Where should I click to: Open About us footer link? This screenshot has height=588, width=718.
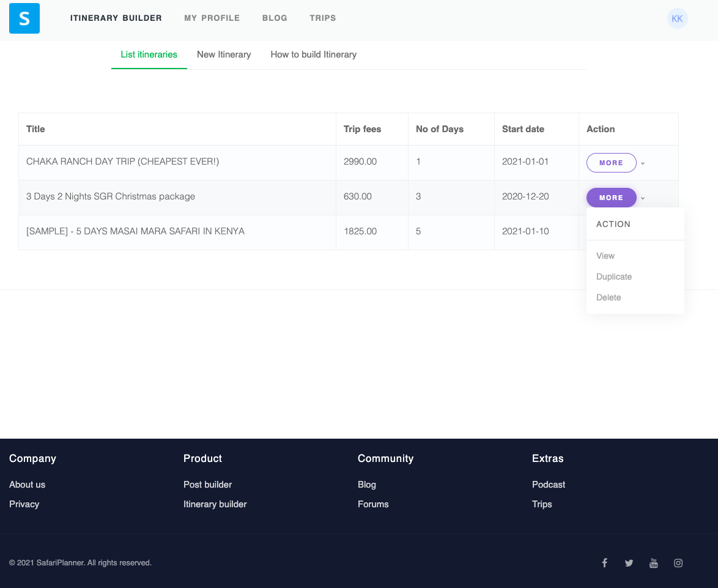pyautogui.click(x=27, y=485)
